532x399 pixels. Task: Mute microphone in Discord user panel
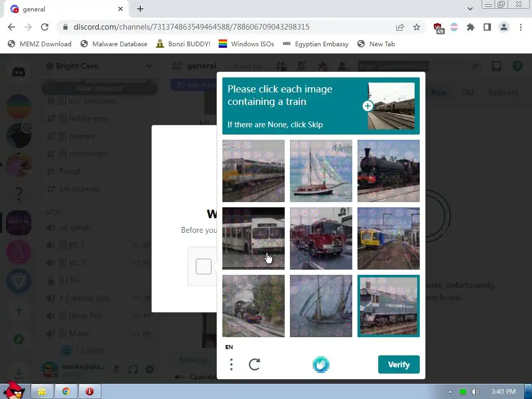click(x=116, y=369)
